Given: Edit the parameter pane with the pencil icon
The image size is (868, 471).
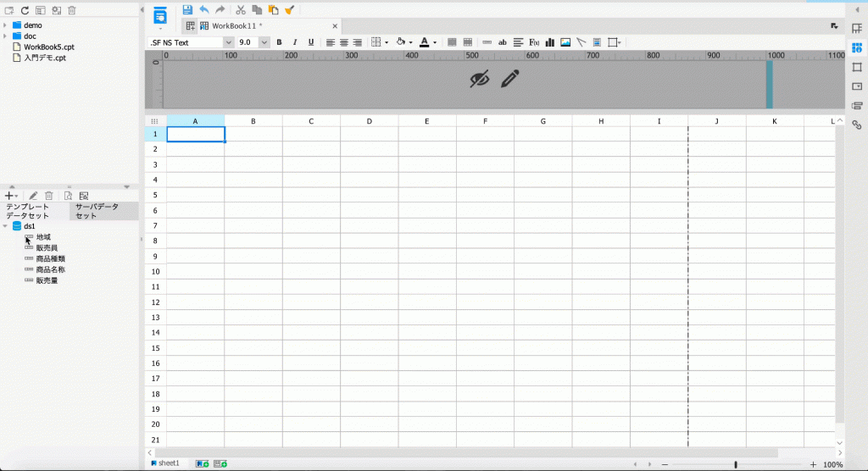Looking at the screenshot, I should (509, 79).
